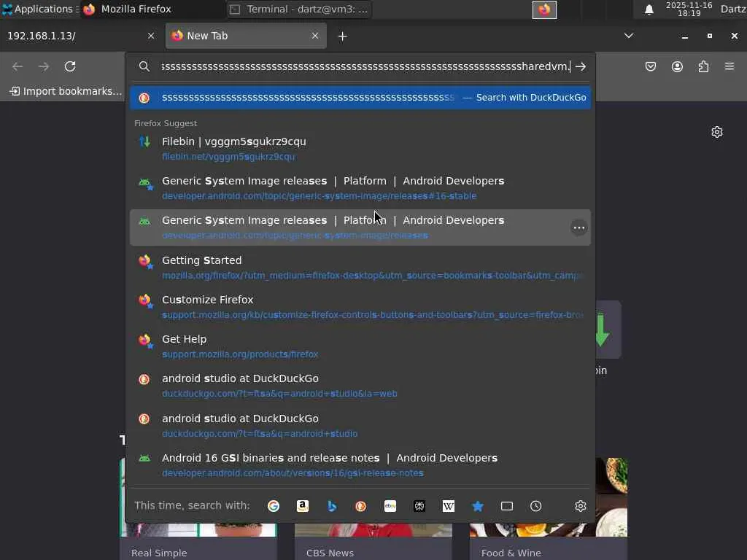Image resolution: width=747 pixels, height=560 pixels.
Task: Click the Go arrow in the address bar
Action: pos(580,66)
